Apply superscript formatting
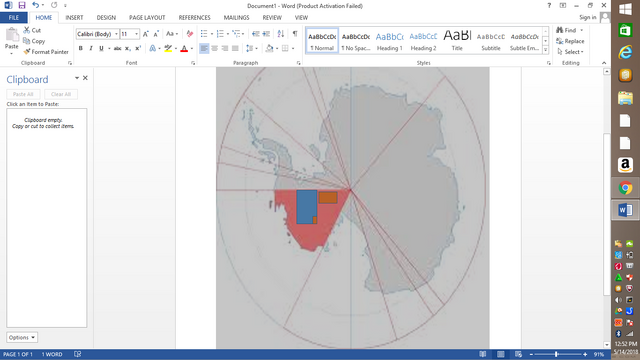 tap(138, 48)
